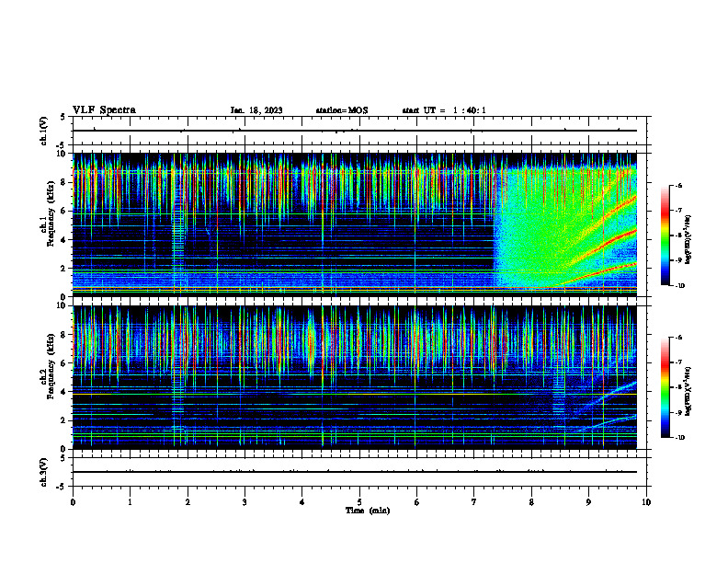Click the "Time (min)" axis title

tap(368, 511)
